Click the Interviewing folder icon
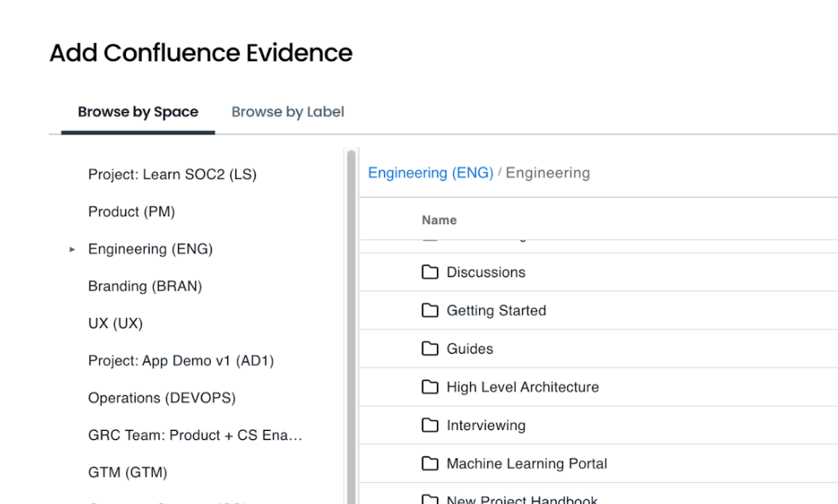The width and height of the screenshot is (838, 504). tap(430, 425)
